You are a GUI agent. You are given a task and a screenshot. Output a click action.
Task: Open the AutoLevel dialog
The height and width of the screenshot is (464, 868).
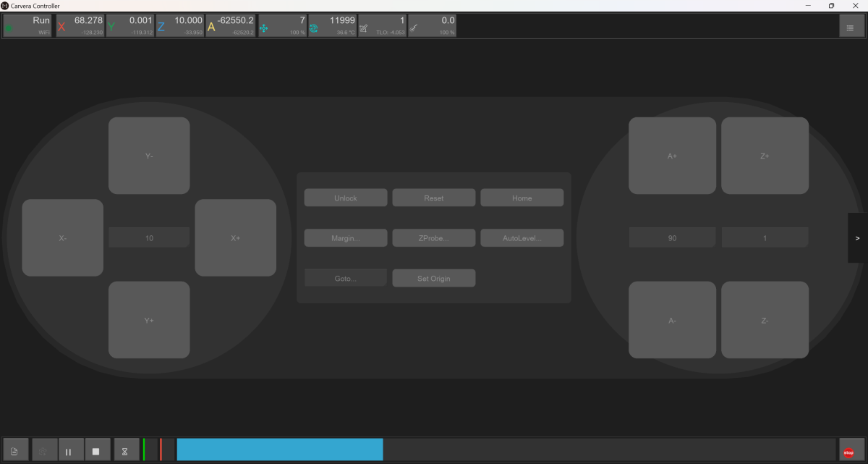click(522, 238)
